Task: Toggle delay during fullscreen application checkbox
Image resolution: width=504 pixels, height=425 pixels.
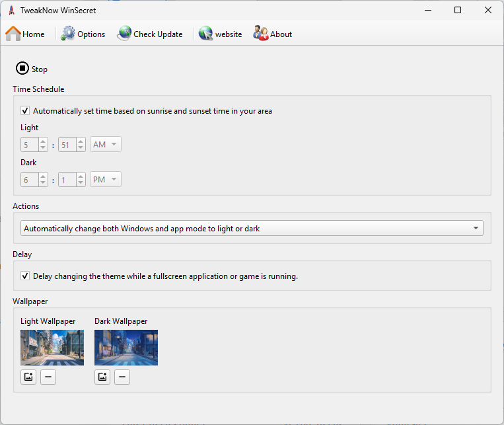Action: 25,276
